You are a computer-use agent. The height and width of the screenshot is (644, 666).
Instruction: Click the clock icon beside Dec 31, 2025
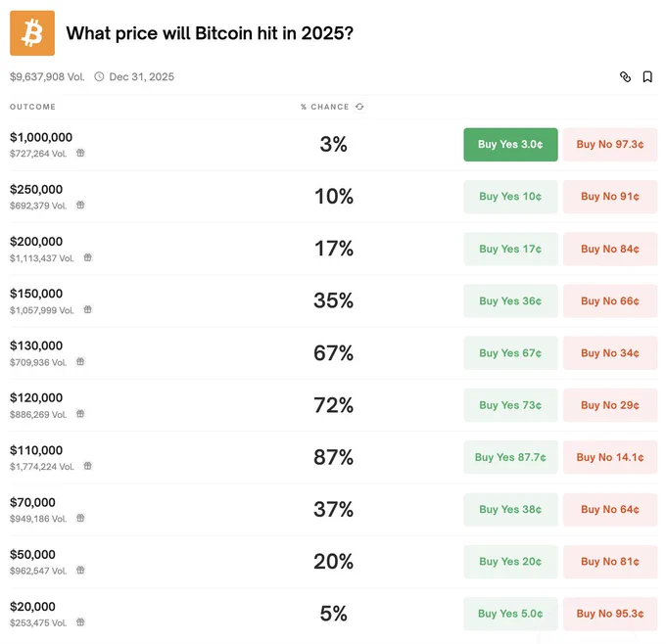tap(99, 77)
